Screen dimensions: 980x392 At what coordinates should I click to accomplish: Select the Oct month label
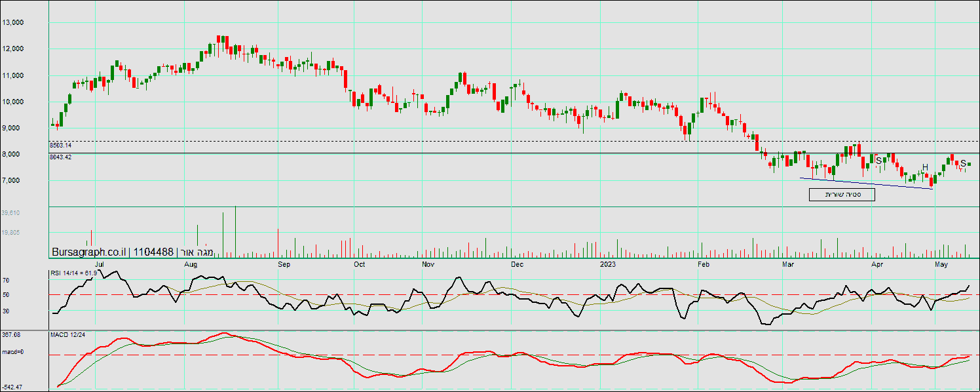(x=359, y=265)
